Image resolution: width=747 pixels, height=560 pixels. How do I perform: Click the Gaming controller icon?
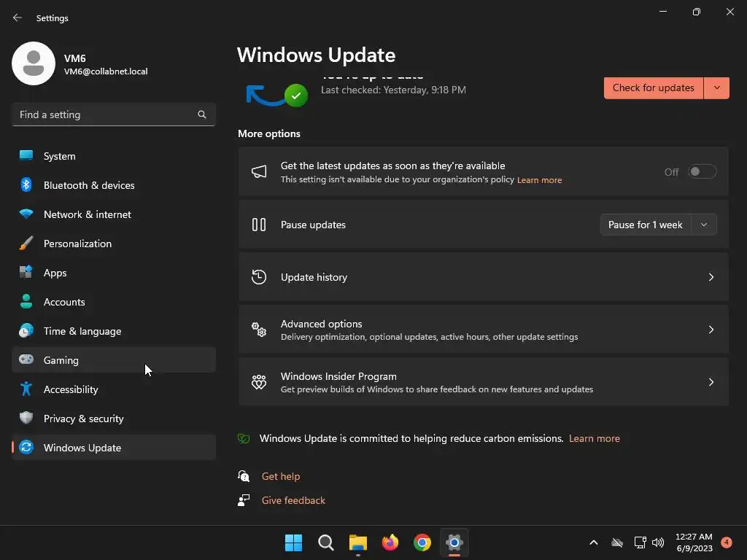[26, 359]
